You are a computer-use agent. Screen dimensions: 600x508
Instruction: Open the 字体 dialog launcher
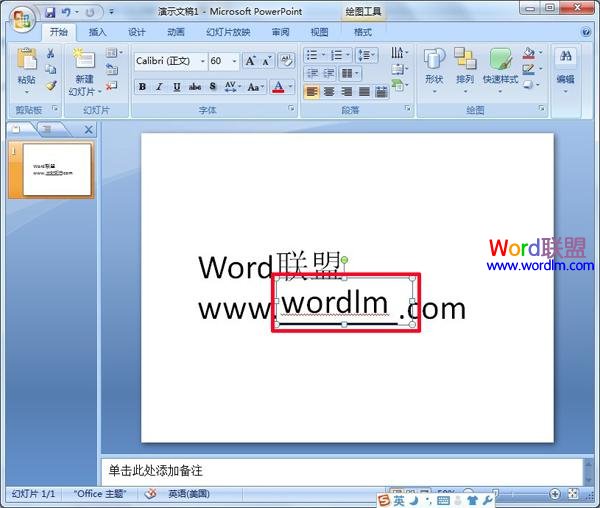tap(291, 108)
